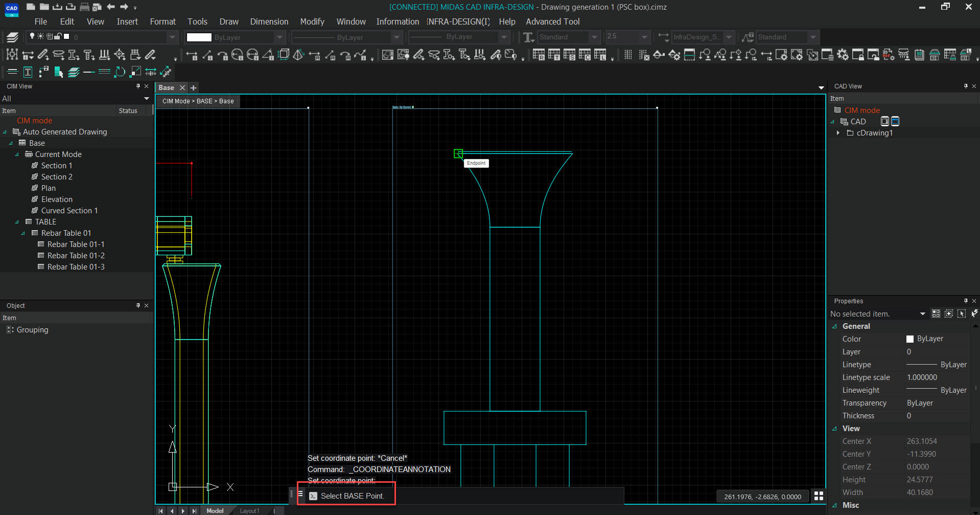Image resolution: width=980 pixels, height=515 pixels.
Task: Click CIM mode link in CAD View
Action: click(x=862, y=110)
